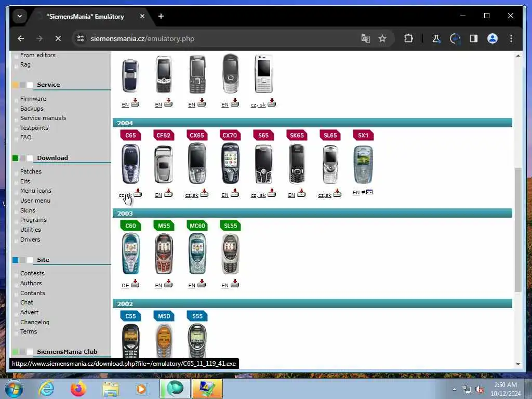Open the browser extensions menu
The image size is (532, 399).
408,38
